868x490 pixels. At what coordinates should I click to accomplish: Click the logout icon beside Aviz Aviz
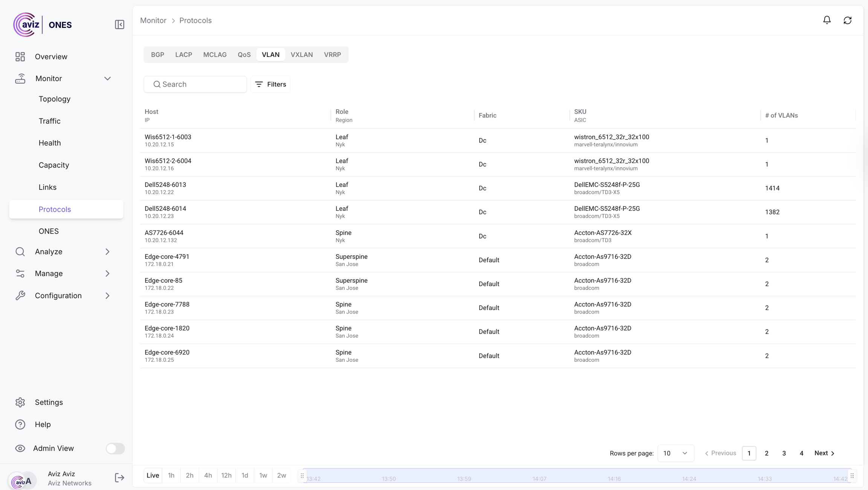coord(119,478)
